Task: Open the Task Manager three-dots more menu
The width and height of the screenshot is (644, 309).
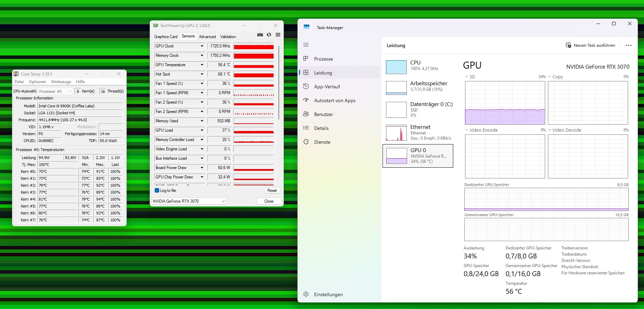Action: [x=629, y=45]
